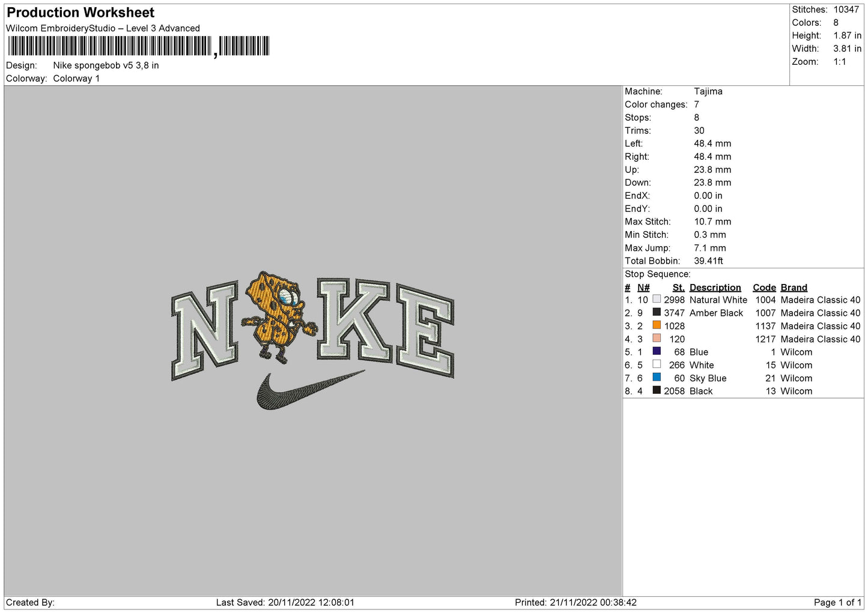Screen dimensions: 868x613
Task: Click the Nike SpongeBob embroidery design preview
Action: point(313,340)
